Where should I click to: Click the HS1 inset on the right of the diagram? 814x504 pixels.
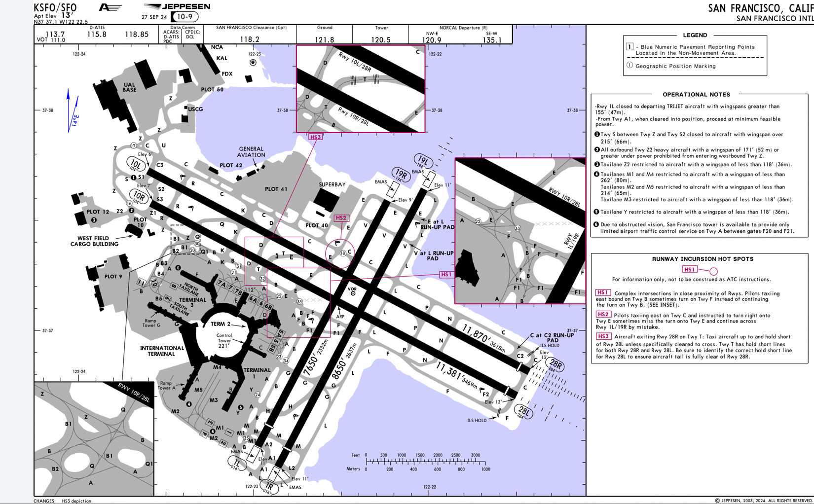click(520, 231)
